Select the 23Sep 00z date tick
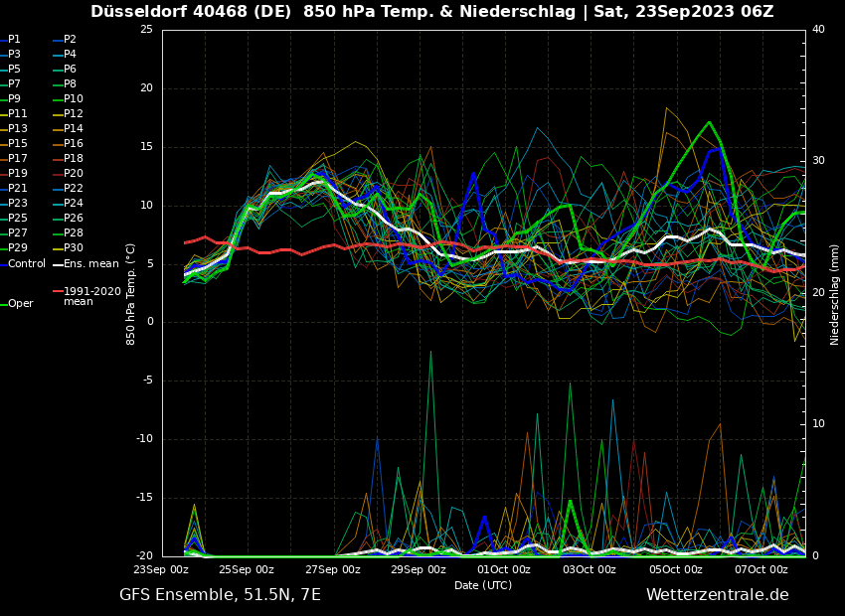The image size is (845, 616). [x=161, y=570]
